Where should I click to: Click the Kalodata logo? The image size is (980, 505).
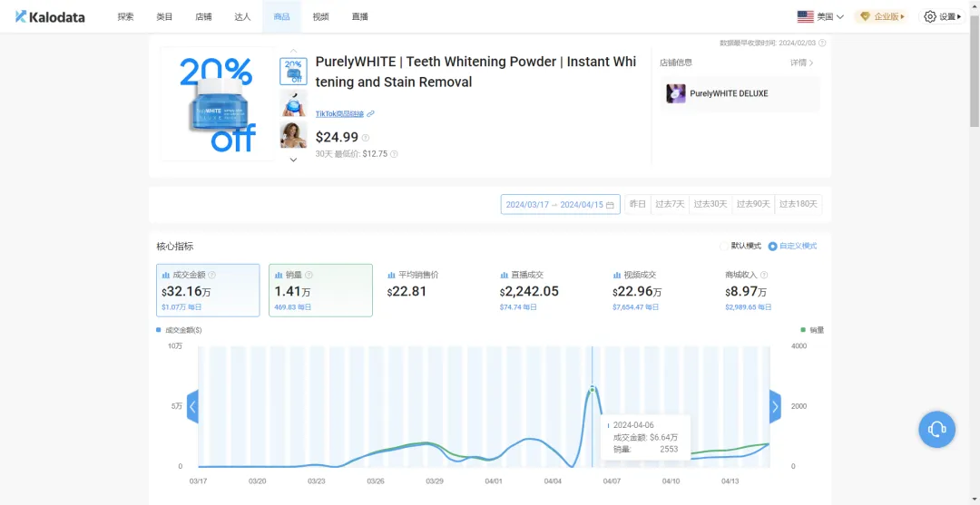pos(50,17)
